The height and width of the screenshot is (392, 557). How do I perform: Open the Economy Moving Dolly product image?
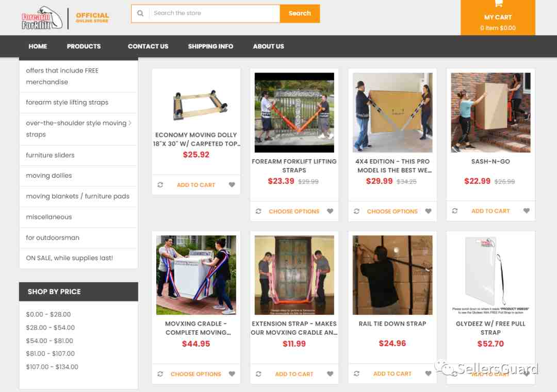pyautogui.click(x=200, y=104)
